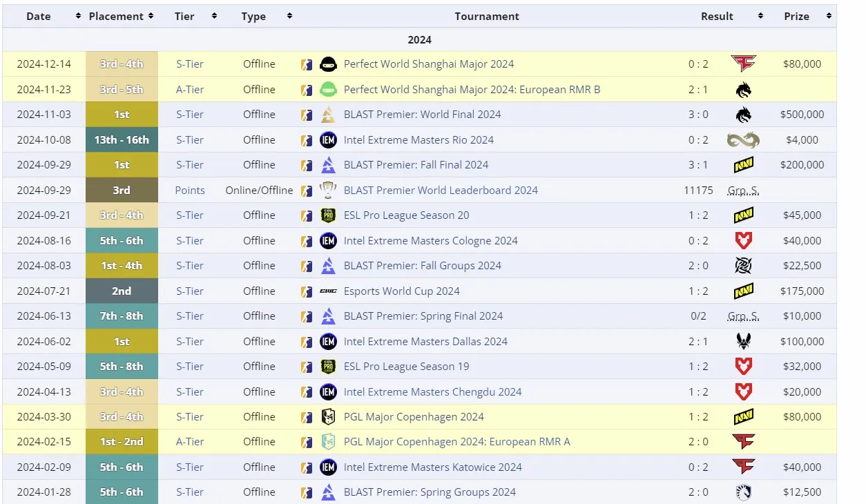Select the $500,000 prize cell
The height and width of the screenshot is (504, 866).
(x=802, y=115)
